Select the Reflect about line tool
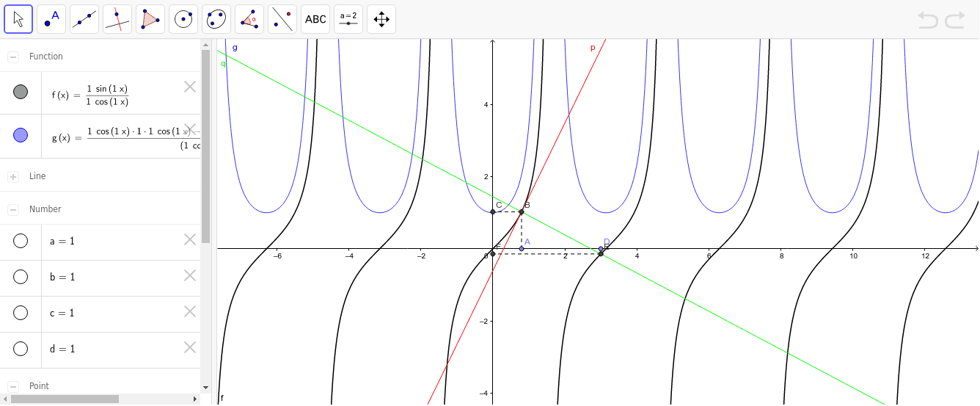980x406 pixels. coord(282,19)
